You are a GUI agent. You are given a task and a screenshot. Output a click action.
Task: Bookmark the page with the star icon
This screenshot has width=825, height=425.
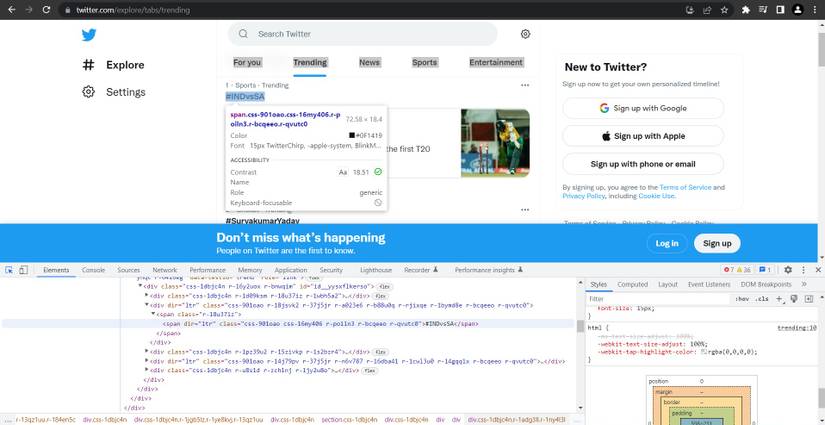[x=725, y=9]
